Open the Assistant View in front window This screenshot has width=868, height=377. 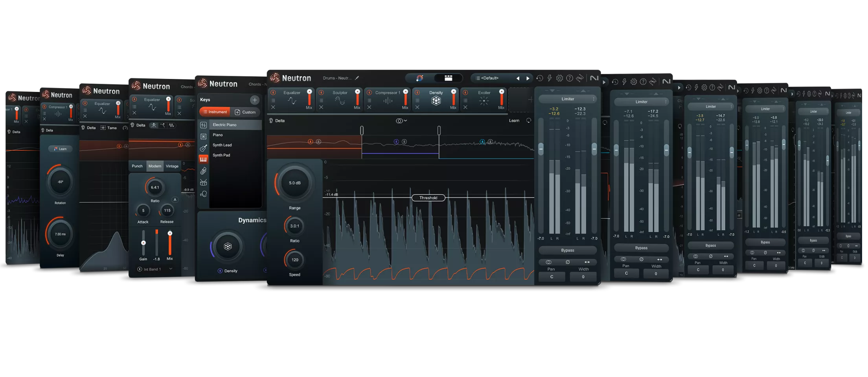tap(419, 78)
